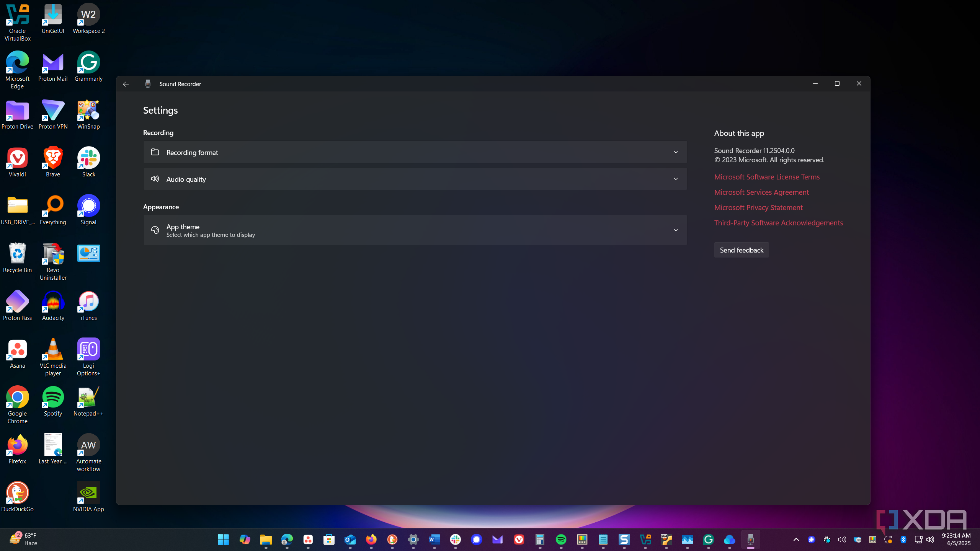
Task: Close the Sound Recorder window
Action: point(859,83)
